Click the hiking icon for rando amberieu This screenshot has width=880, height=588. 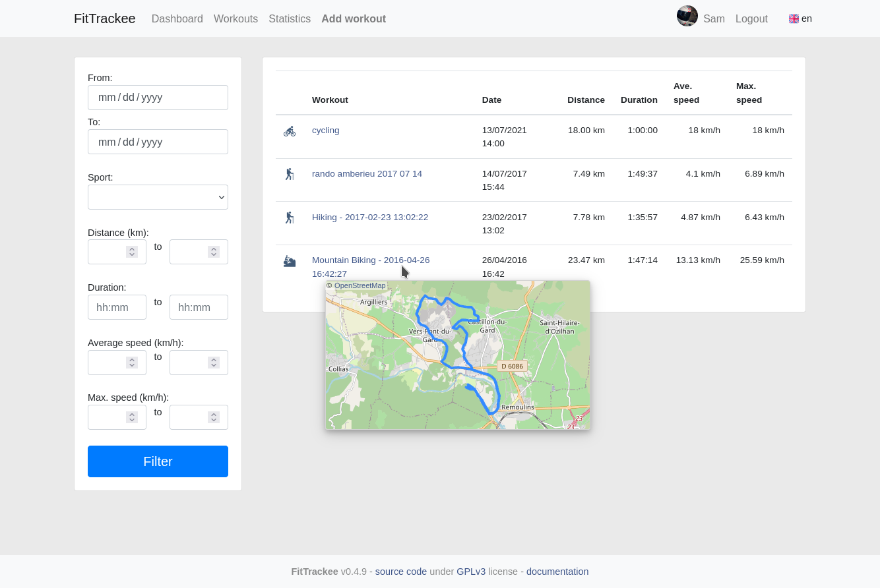[x=290, y=174]
